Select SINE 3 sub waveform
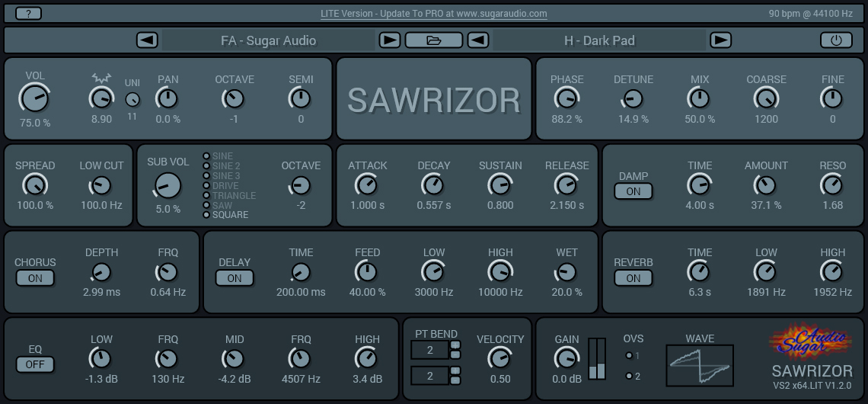Viewport: 868px width, 404px height. coord(222,175)
